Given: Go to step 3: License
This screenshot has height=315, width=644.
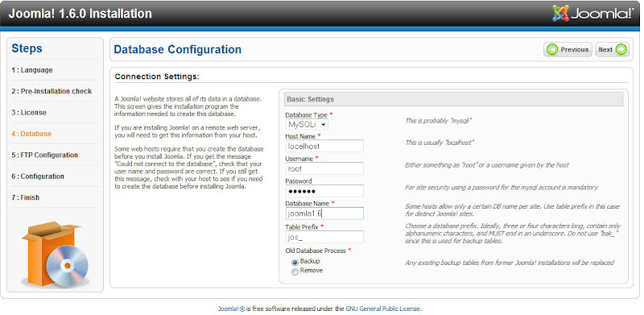Looking at the screenshot, I should tap(29, 113).
